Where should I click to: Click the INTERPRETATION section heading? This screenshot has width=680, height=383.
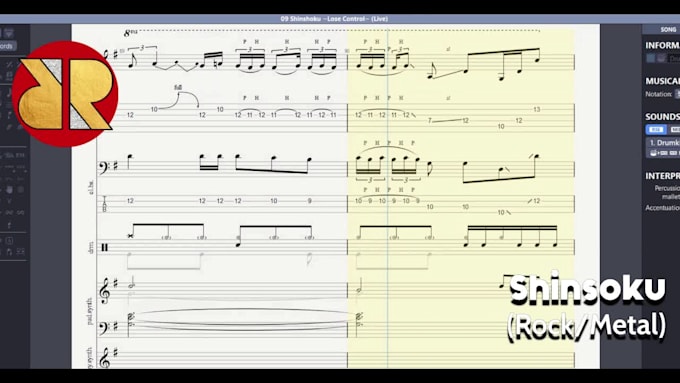click(662, 176)
